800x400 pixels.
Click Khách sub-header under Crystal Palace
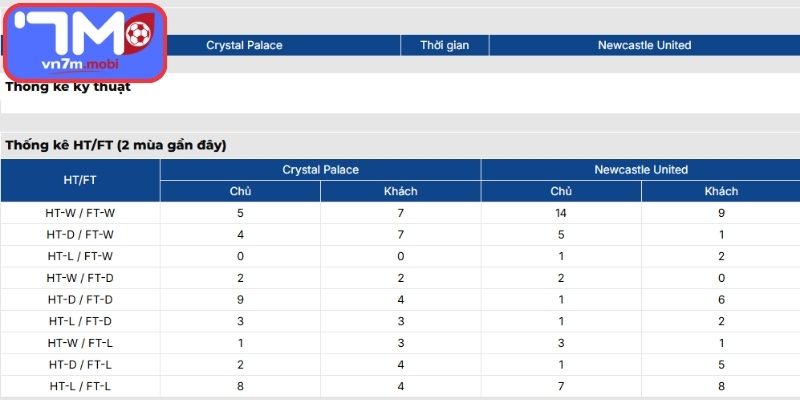pos(401,191)
